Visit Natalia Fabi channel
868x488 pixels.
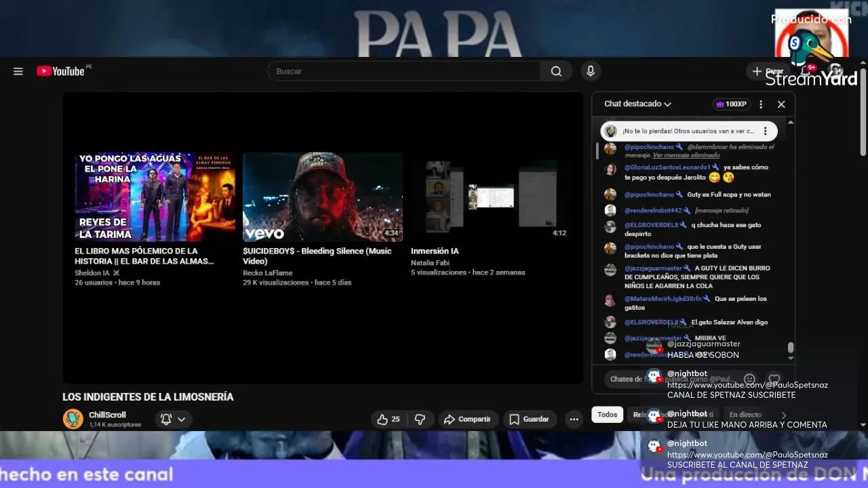pos(429,263)
